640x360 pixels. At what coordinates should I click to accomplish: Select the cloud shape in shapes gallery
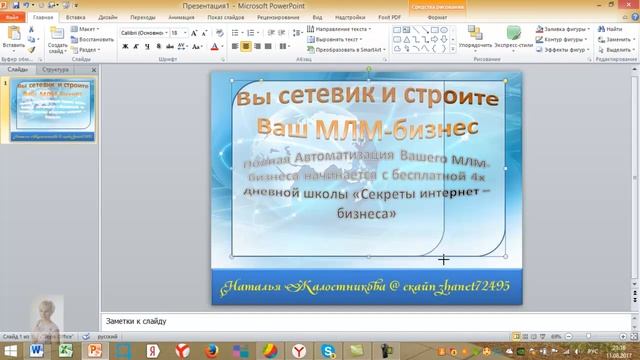[x=397, y=49]
